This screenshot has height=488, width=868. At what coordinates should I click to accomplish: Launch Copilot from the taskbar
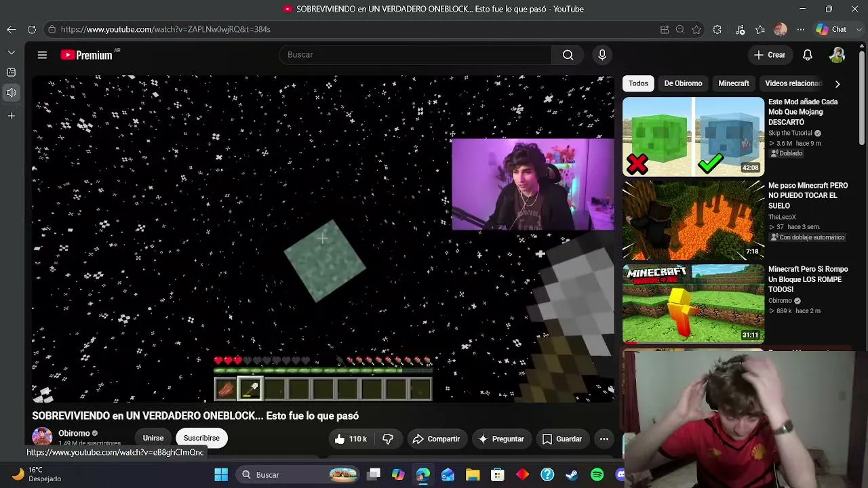click(398, 474)
